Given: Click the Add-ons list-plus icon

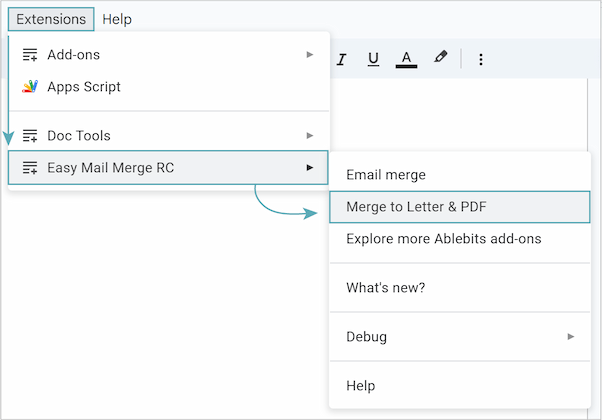Looking at the screenshot, I should [x=30, y=55].
